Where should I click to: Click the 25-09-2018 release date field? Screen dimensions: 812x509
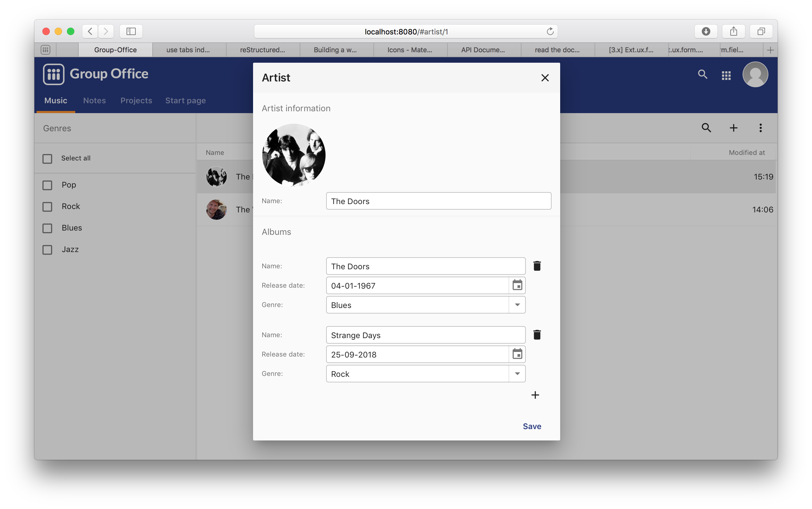417,354
